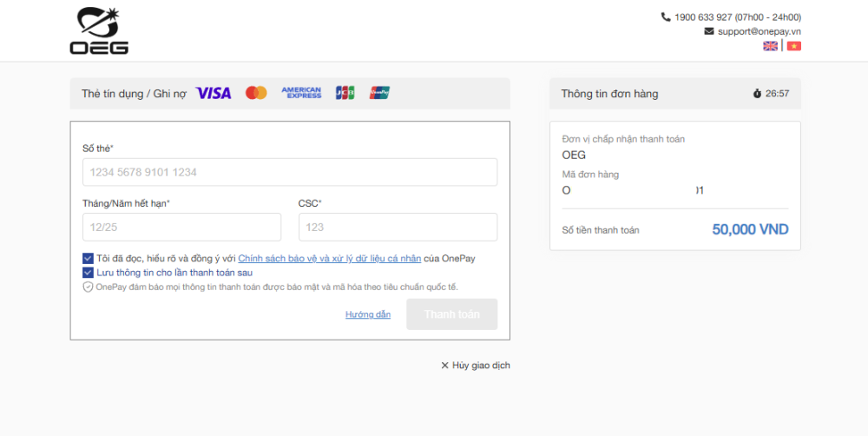Image resolution: width=868 pixels, height=436 pixels.
Task: Click the JCB card logo
Action: [x=345, y=93]
